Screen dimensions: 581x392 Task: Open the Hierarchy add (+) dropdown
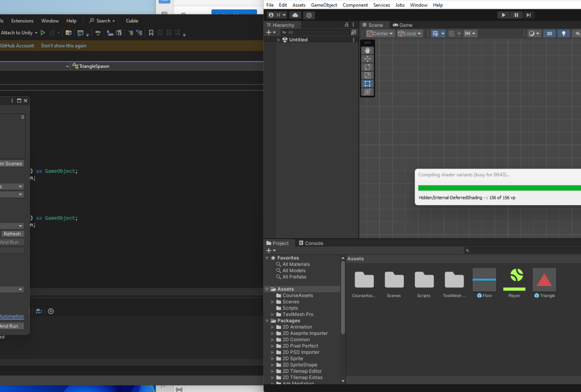click(x=271, y=33)
